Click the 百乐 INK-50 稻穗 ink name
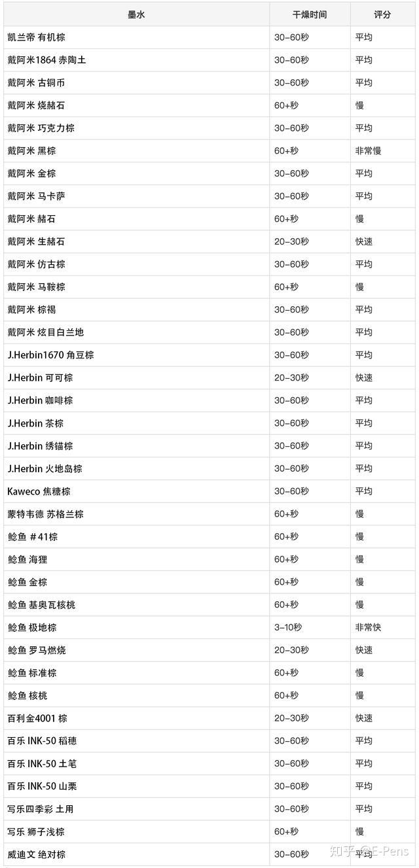This screenshot has height=868, width=419. click(42, 741)
